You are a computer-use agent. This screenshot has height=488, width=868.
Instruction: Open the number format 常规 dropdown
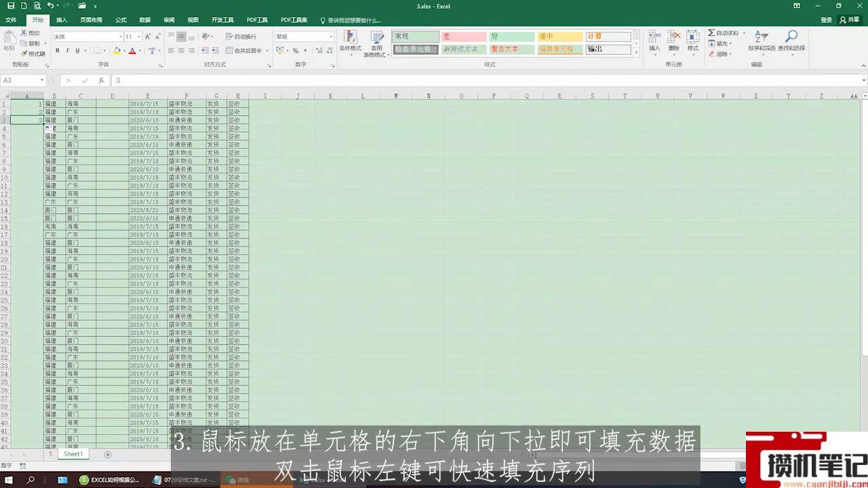coord(330,37)
